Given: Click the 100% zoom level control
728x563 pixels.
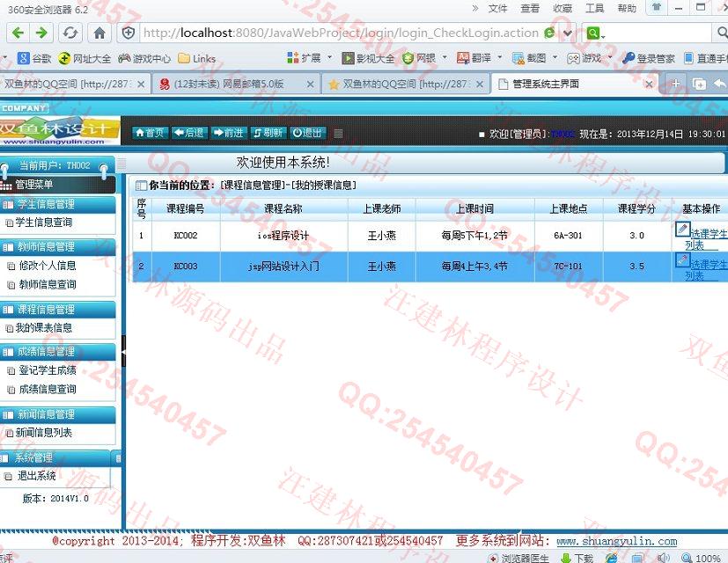Looking at the screenshot, I should [701, 558].
